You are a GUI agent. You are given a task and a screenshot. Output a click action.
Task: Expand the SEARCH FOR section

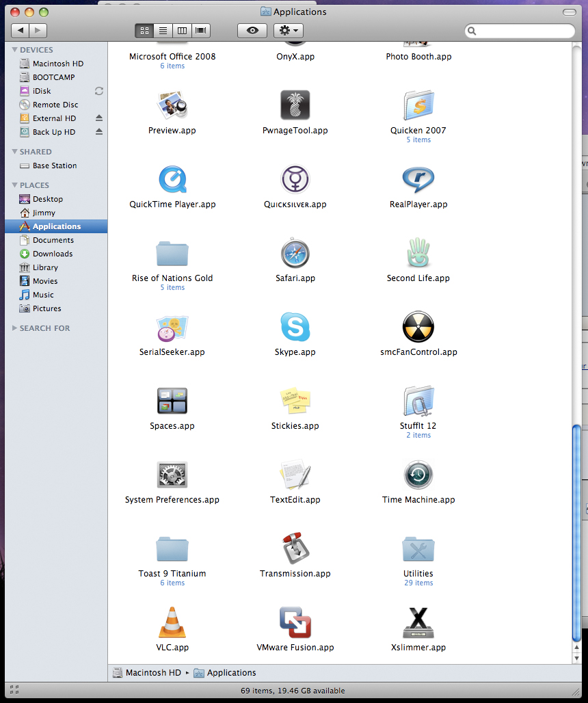(15, 328)
